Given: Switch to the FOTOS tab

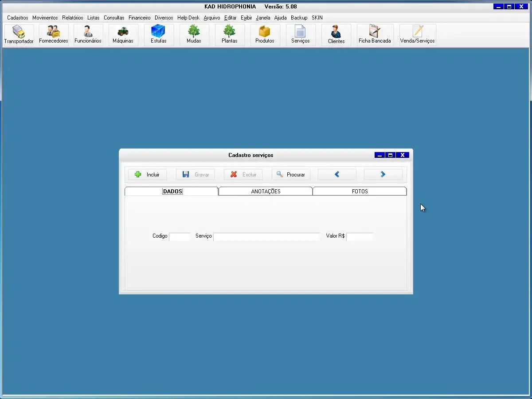Looking at the screenshot, I should click(x=360, y=192).
